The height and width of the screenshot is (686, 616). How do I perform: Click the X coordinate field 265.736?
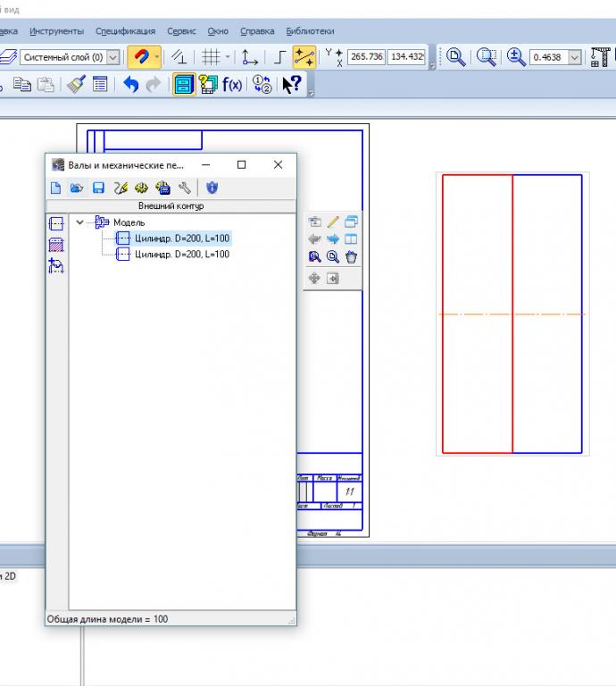366,56
